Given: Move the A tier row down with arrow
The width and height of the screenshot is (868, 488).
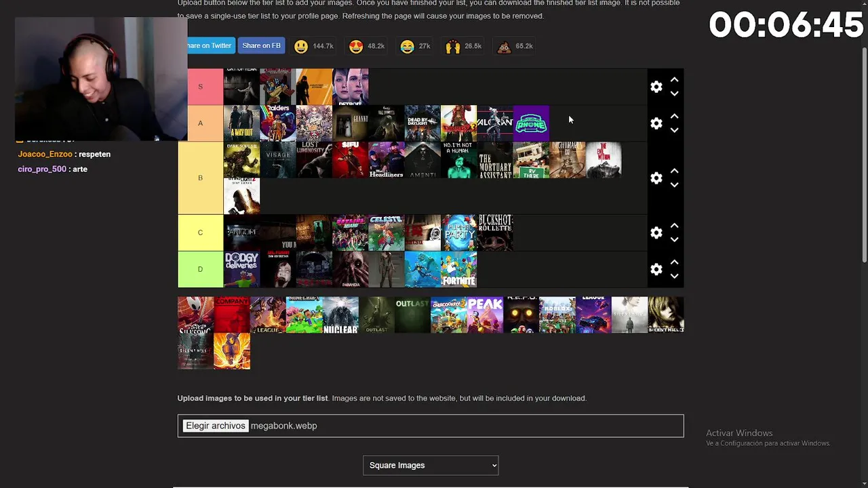Looking at the screenshot, I should pos(674,130).
